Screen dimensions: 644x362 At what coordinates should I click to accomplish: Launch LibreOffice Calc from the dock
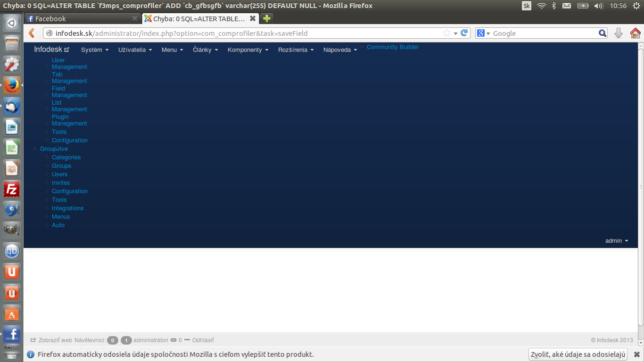[12, 148]
